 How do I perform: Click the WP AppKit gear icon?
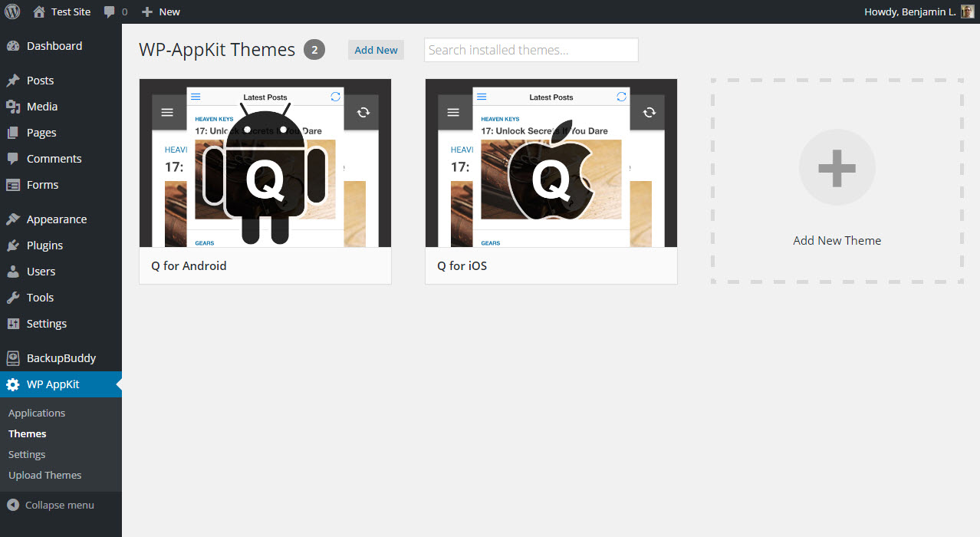(13, 384)
